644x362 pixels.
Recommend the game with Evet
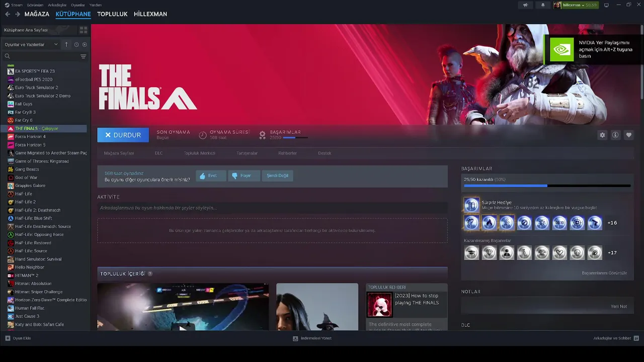210,175
